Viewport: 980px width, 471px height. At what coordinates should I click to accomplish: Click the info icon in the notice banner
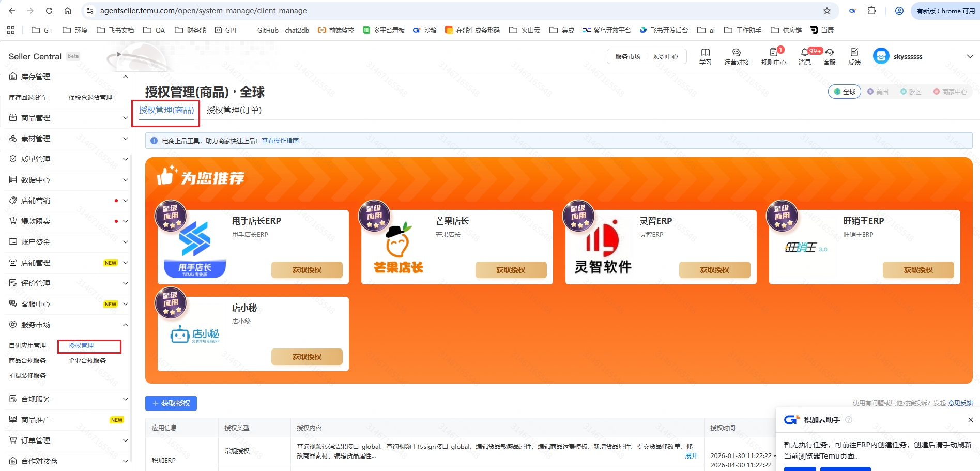(x=154, y=141)
